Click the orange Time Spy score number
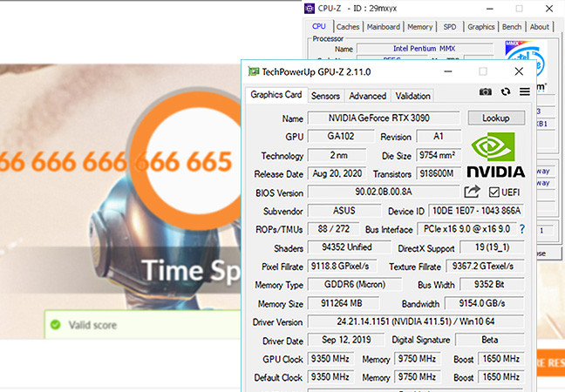The image size is (565, 392). [x=115, y=162]
